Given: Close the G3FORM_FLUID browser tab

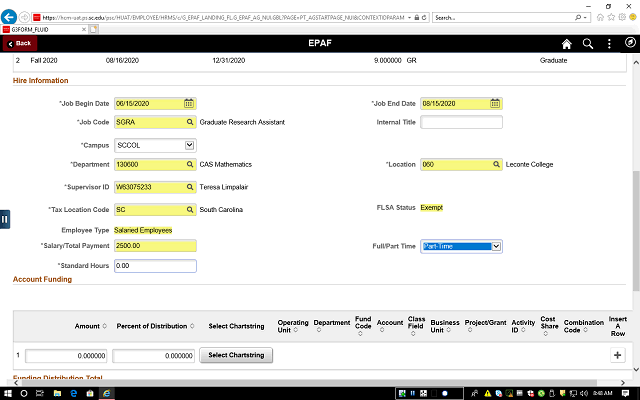Looking at the screenshot, I should 84,29.
